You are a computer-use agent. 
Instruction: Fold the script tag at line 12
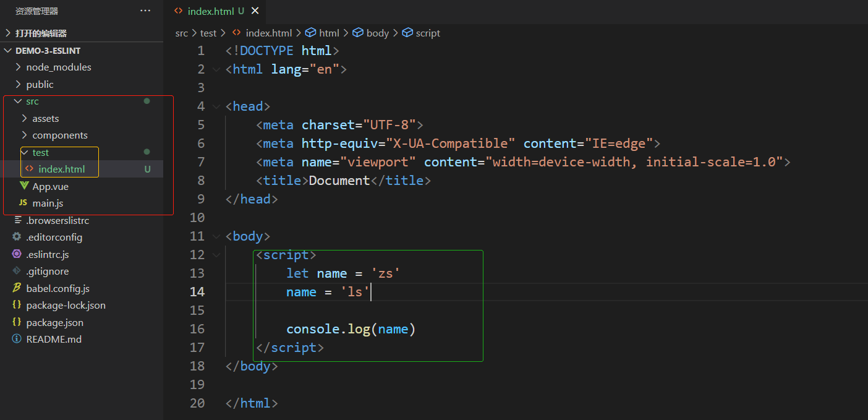216,255
